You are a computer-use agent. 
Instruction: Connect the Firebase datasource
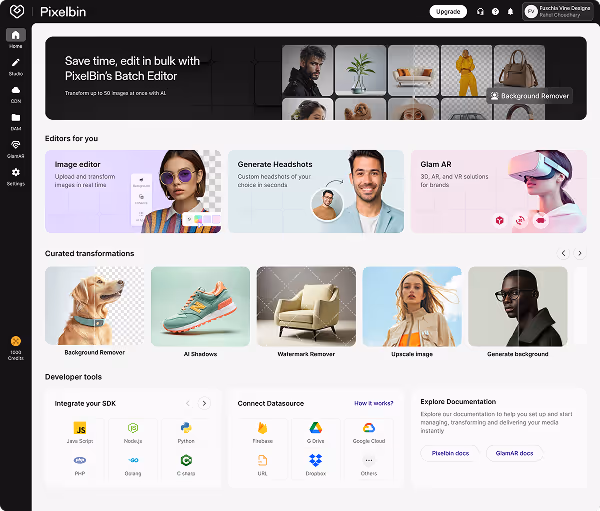click(x=262, y=428)
